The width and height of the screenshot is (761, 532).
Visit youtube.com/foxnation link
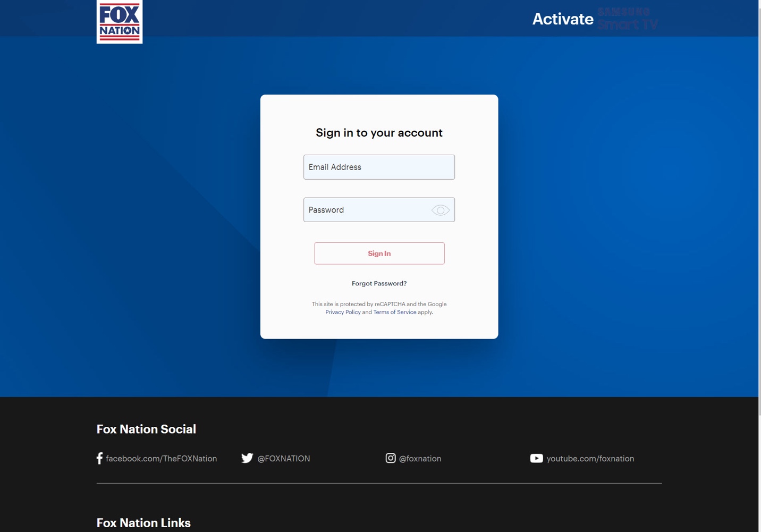[590, 459]
